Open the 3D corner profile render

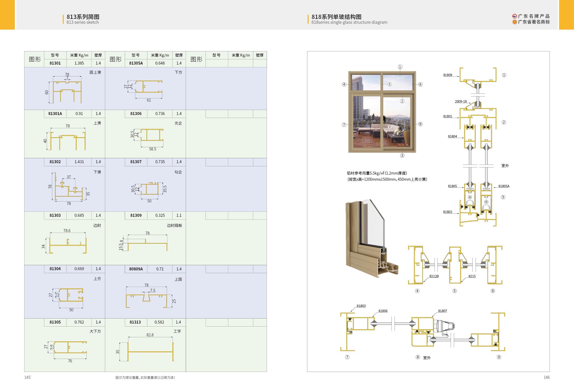point(372,238)
